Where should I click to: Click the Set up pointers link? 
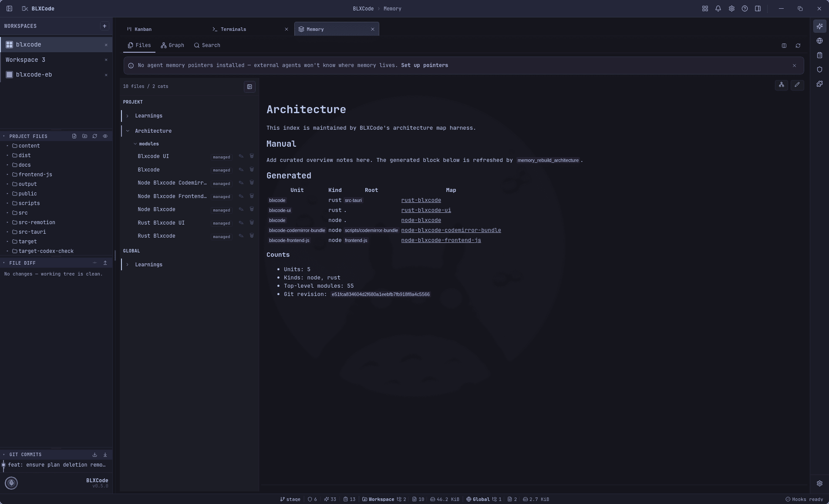coord(425,65)
